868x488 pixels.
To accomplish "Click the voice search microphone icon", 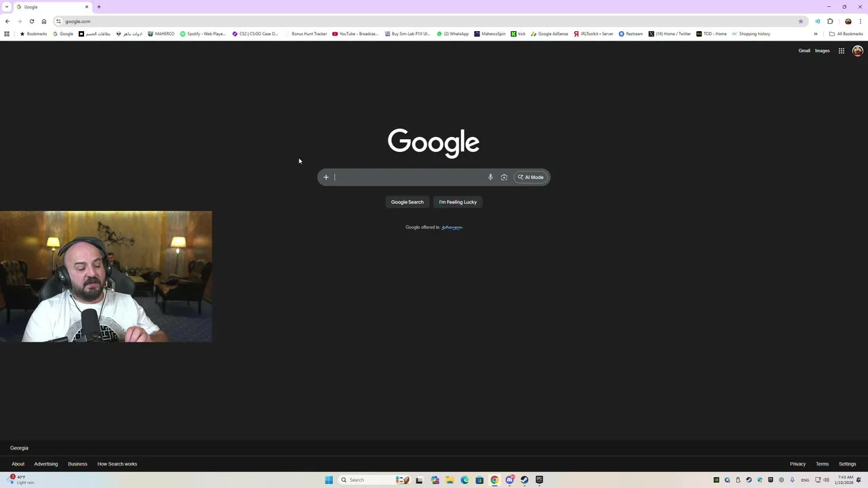I will pyautogui.click(x=490, y=178).
